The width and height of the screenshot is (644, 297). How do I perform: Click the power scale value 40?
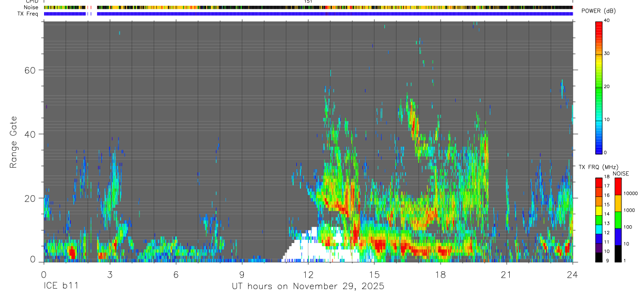606,20
